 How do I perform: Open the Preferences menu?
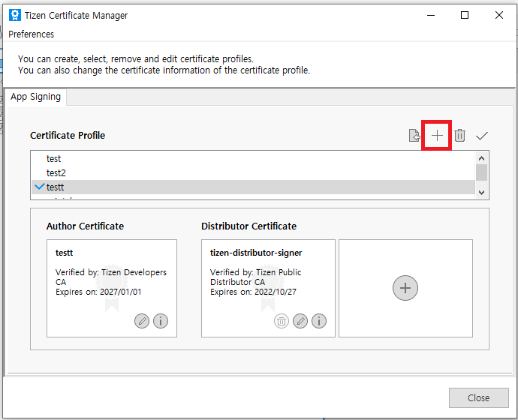pos(31,34)
